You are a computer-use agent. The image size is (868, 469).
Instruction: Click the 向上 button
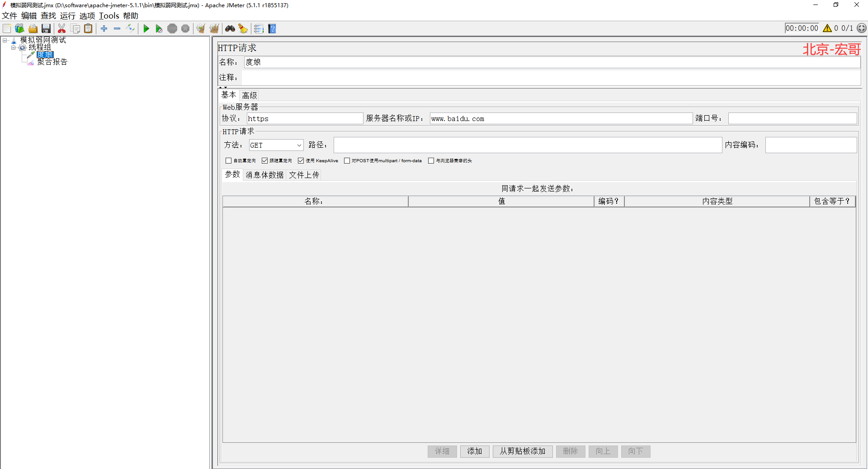point(603,451)
